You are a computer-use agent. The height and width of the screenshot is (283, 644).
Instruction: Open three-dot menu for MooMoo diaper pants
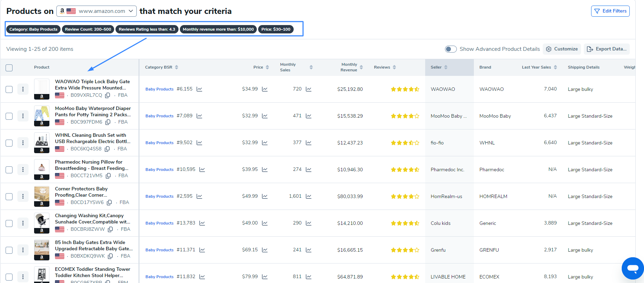coord(23,116)
